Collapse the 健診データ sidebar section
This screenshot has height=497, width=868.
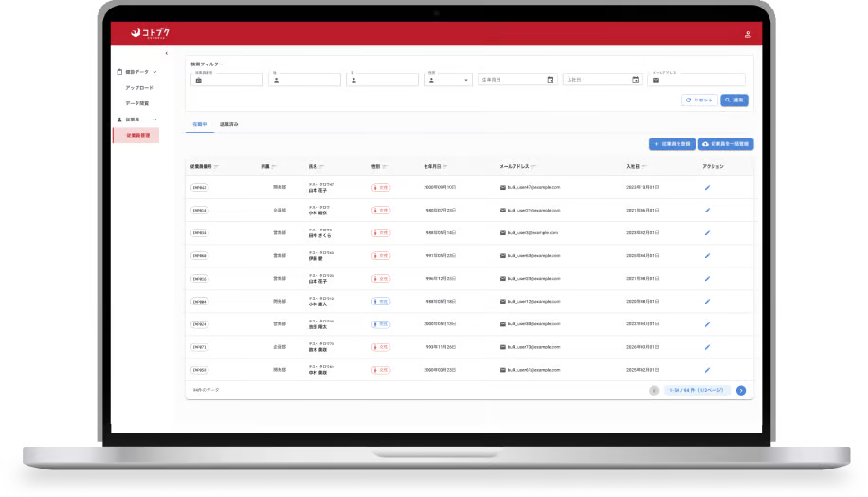coord(154,72)
